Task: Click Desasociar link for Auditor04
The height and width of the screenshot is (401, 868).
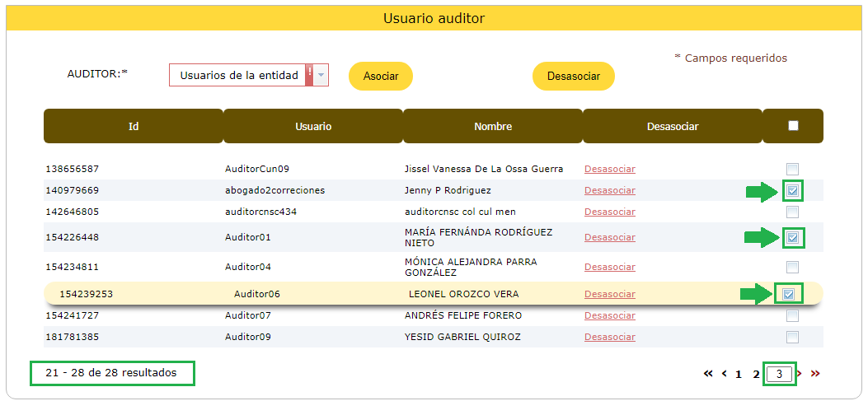Action: (609, 267)
